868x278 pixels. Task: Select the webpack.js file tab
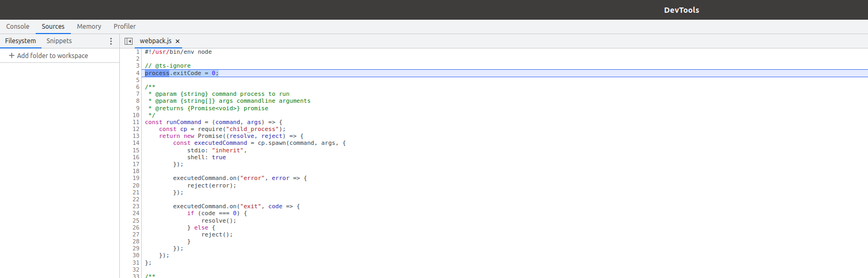[155, 41]
